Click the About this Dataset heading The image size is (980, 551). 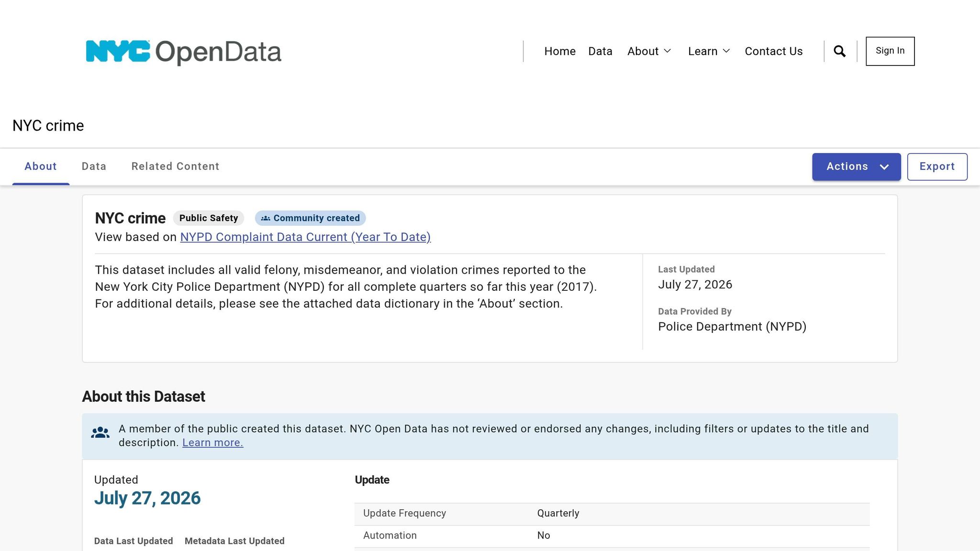pyautogui.click(x=144, y=397)
